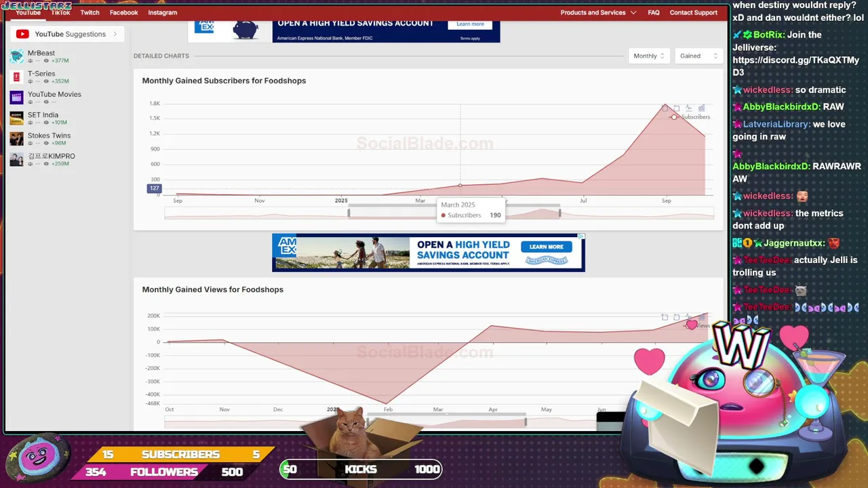This screenshot has height=488, width=868.
Task: Switch to the Instagram tab
Action: click(163, 12)
